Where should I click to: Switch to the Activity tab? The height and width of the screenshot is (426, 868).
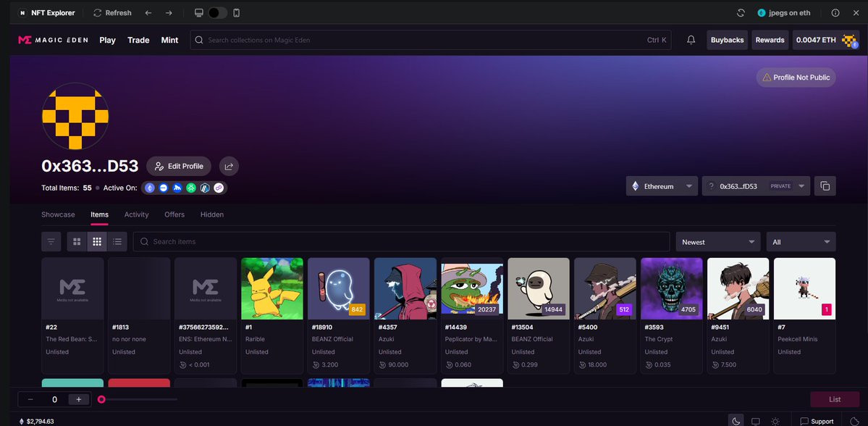136,214
